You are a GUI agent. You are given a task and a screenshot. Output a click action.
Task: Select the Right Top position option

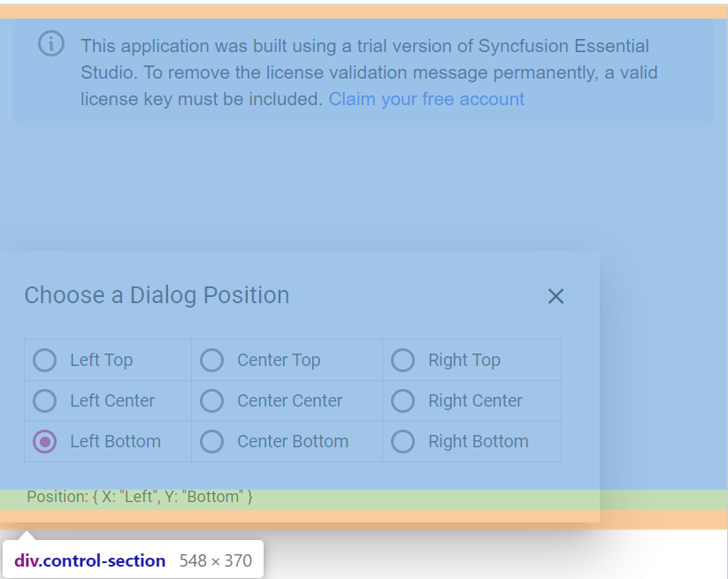402,360
